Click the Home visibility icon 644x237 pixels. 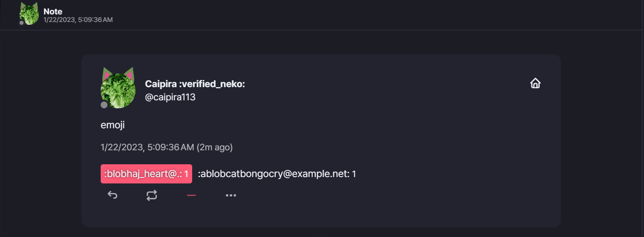tap(536, 83)
